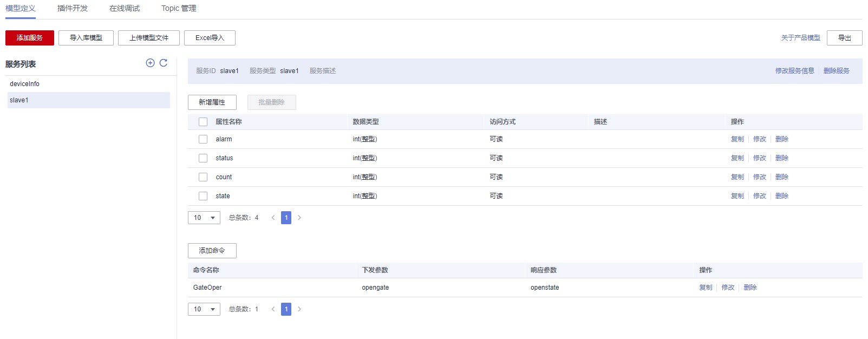The height and width of the screenshot is (339, 868).
Task: Copy the state attribute
Action: coord(738,196)
